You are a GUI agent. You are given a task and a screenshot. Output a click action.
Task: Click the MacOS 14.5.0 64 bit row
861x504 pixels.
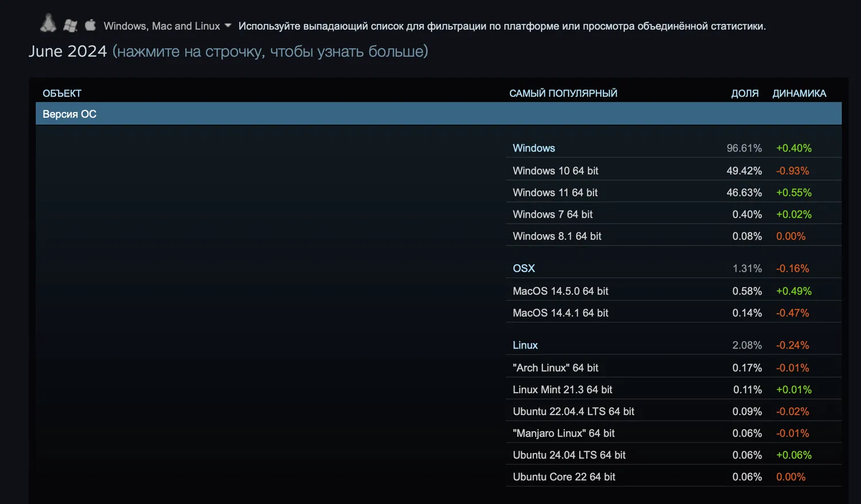tap(674, 291)
